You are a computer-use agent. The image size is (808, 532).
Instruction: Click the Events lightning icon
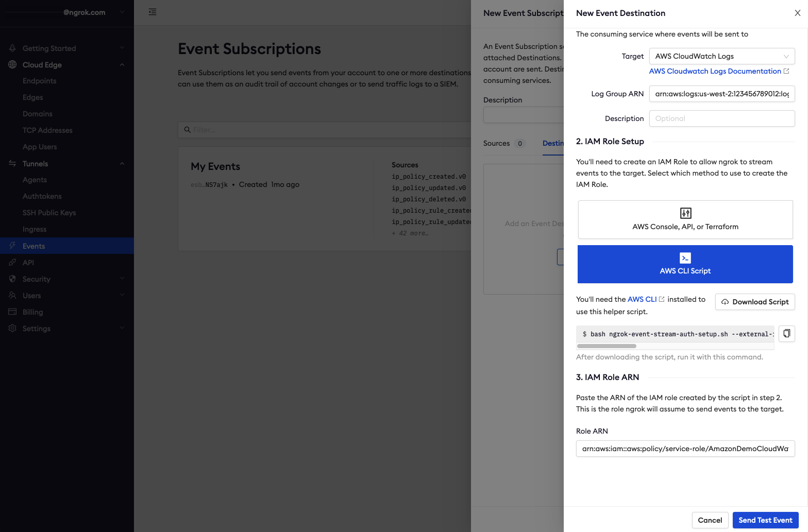point(12,246)
